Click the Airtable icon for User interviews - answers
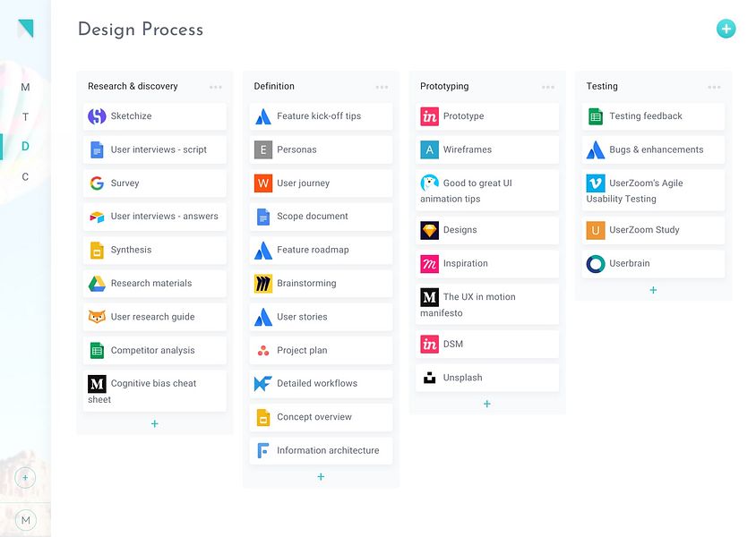 [x=97, y=217]
